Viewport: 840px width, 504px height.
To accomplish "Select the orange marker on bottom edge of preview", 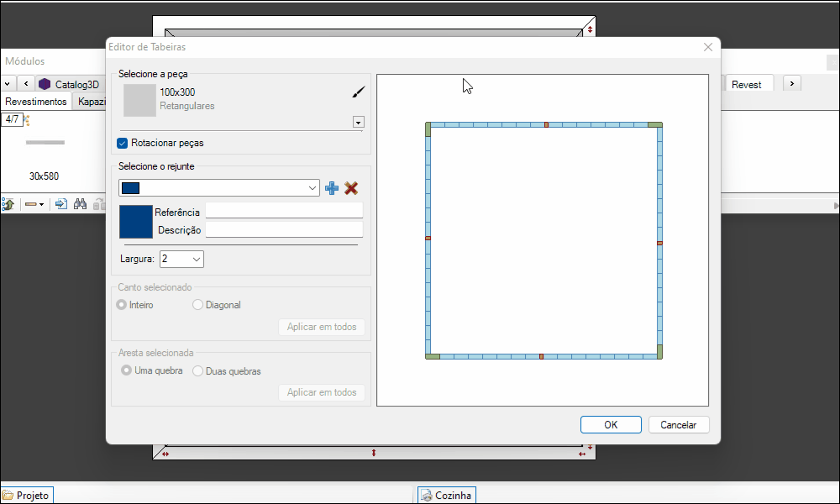I will pyautogui.click(x=542, y=357).
